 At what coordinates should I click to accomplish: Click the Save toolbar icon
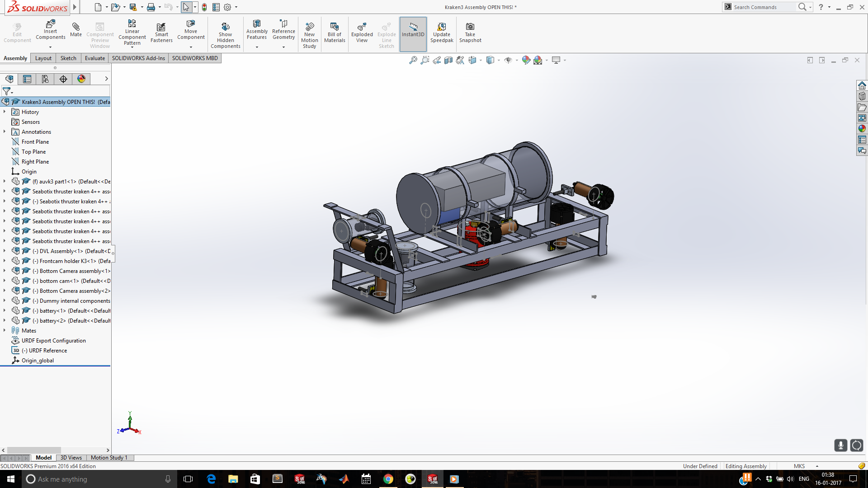point(133,7)
